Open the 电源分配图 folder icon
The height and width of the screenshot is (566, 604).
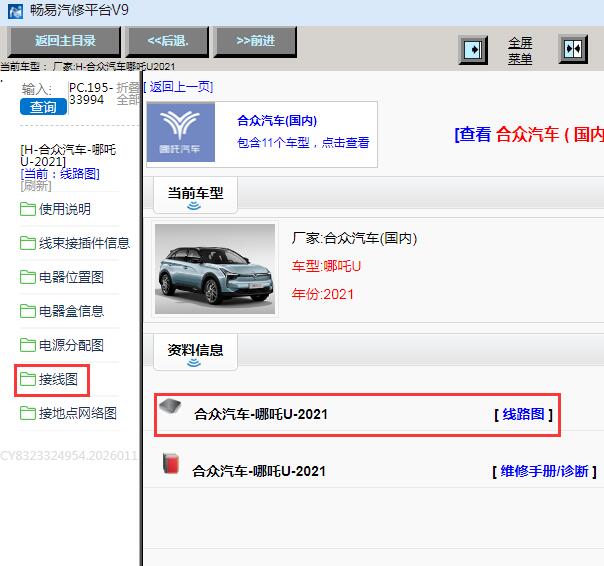point(28,345)
